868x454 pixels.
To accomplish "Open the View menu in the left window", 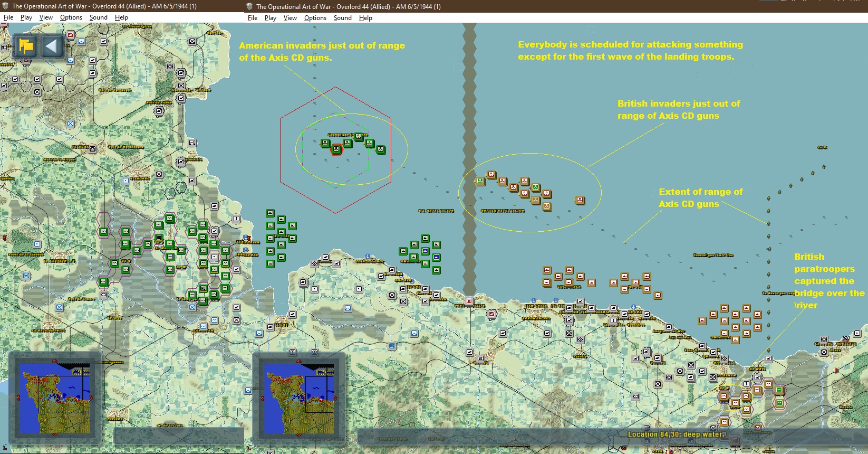I will tap(46, 17).
